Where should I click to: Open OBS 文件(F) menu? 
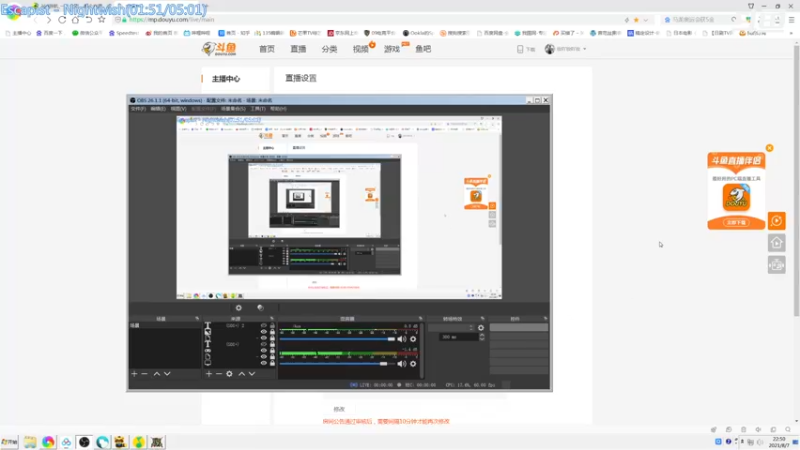click(138, 109)
